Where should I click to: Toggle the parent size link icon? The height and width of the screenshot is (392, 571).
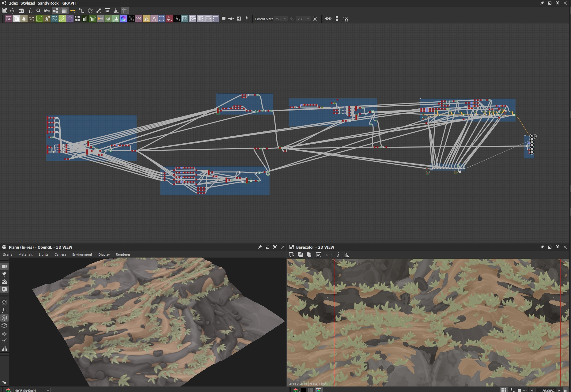pos(292,19)
